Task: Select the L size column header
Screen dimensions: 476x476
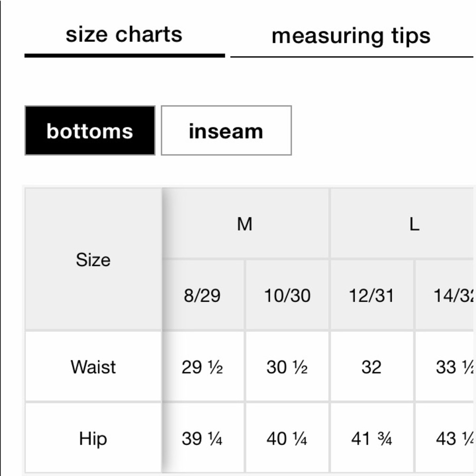Action: point(415,224)
